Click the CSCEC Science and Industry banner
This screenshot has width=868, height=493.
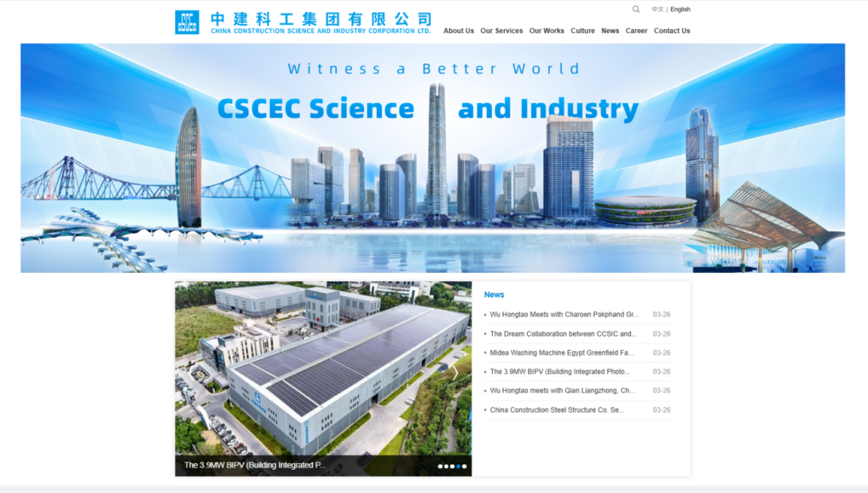(433, 157)
